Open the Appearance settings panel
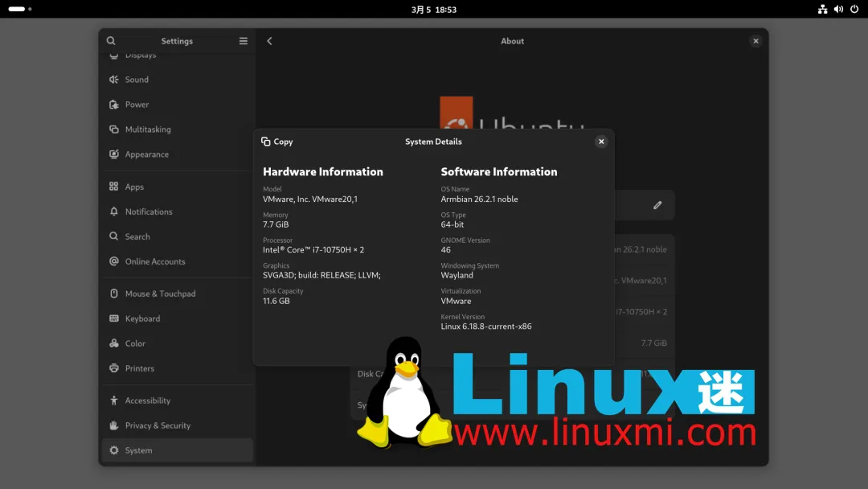Viewport: 868px width, 489px height. tap(177, 154)
